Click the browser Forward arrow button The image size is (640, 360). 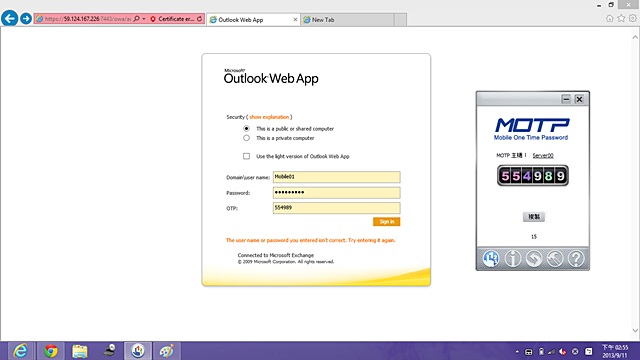click(x=26, y=19)
